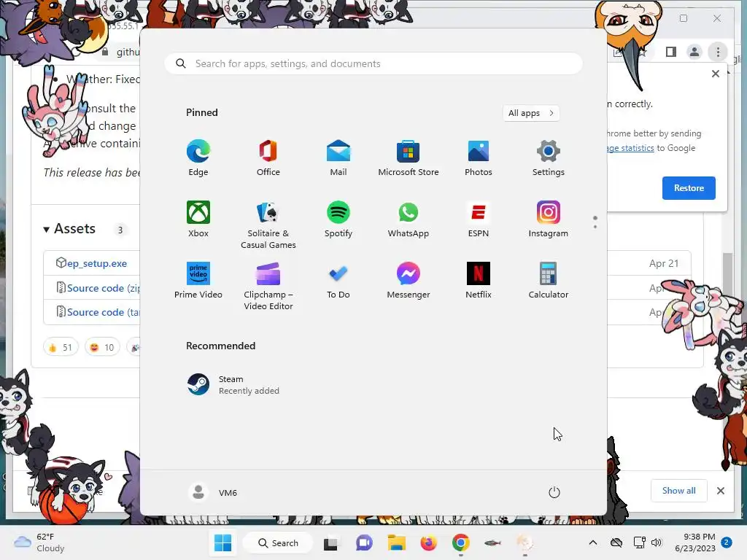Open clock and date showing 9:38 PM
747x560 pixels.
click(x=694, y=542)
